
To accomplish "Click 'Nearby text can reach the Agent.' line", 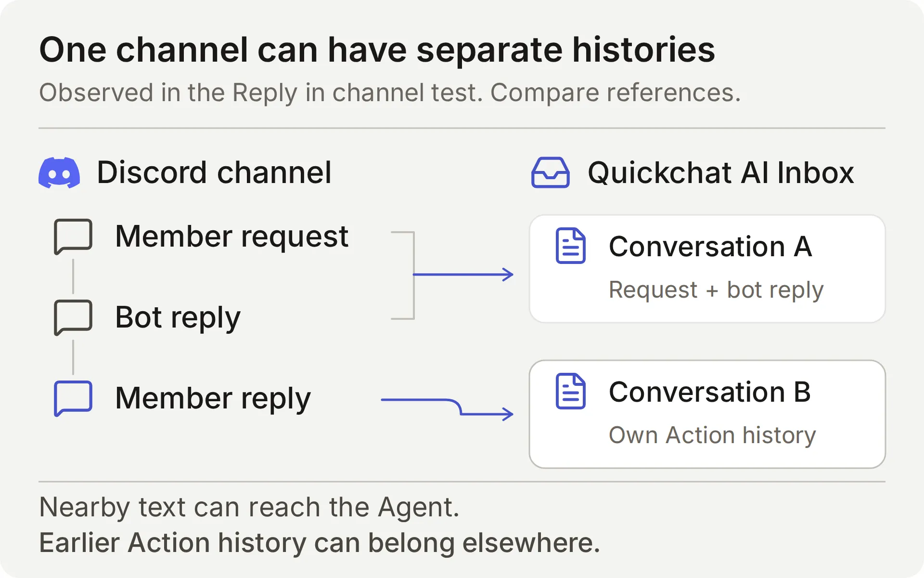I will tap(249, 507).
